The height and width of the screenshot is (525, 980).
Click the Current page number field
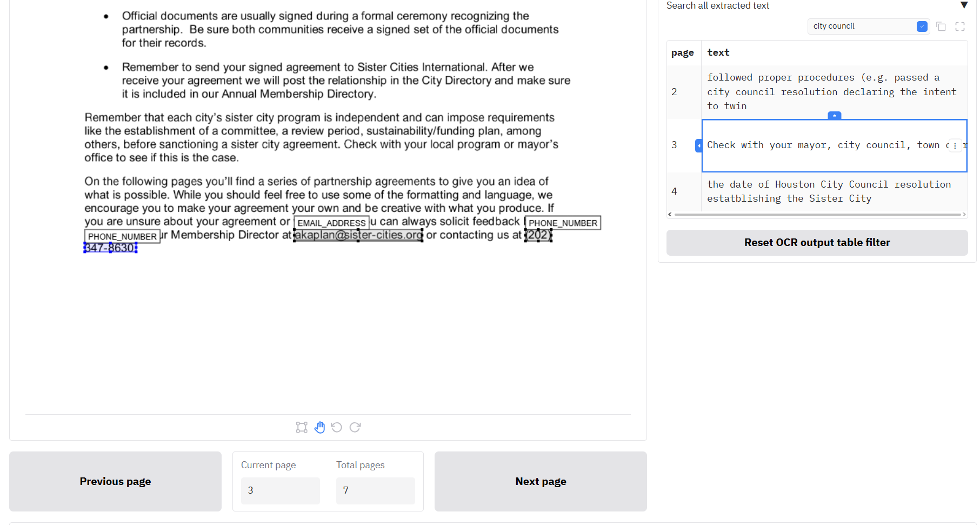pos(280,491)
